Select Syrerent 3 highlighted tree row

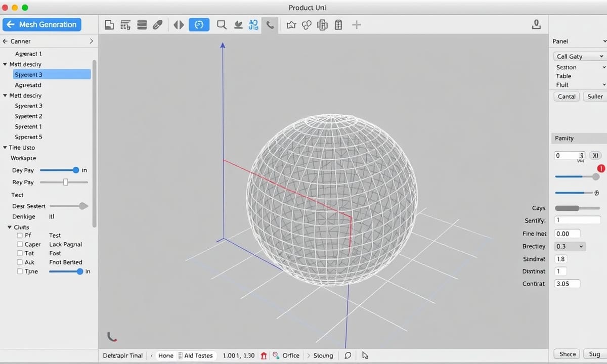[52, 74]
